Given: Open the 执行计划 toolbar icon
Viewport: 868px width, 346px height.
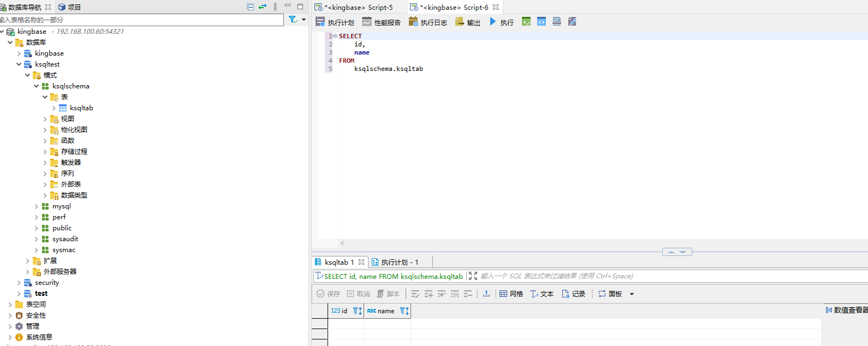Looking at the screenshot, I should [x=320, y=22].
